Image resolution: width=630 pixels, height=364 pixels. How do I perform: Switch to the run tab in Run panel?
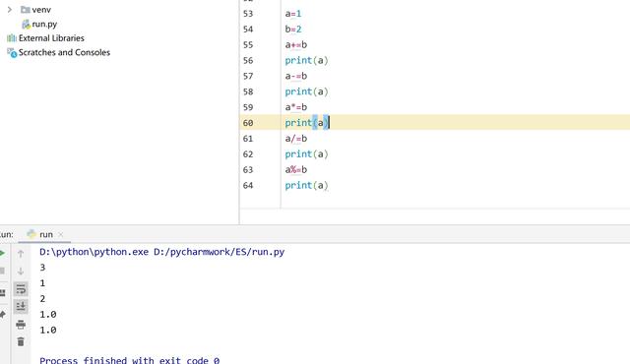(x=46, y=234)
